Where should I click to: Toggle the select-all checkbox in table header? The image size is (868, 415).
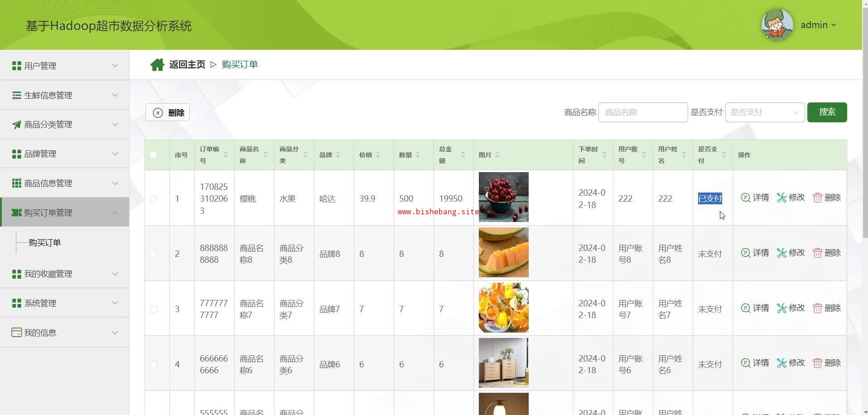point(153,155)
